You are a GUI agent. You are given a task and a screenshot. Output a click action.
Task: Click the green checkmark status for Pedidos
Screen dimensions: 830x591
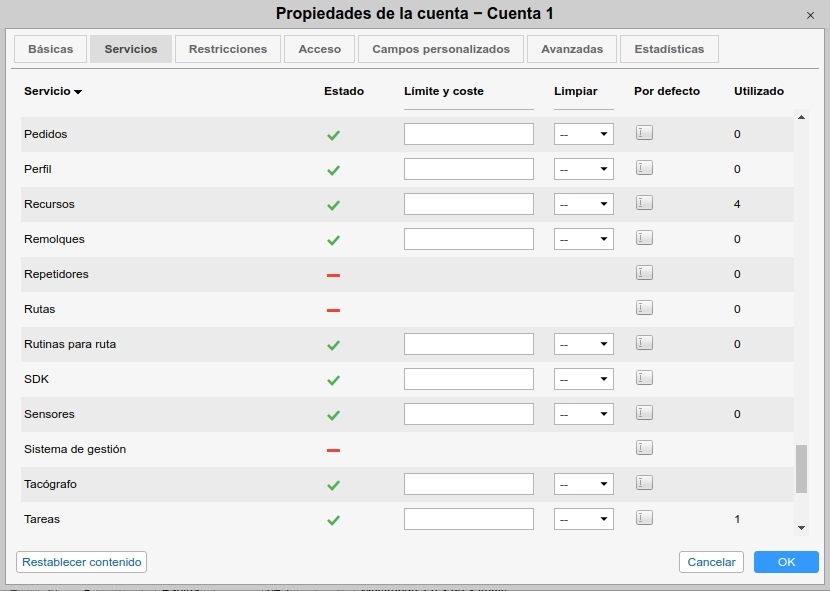click(333, 135)
